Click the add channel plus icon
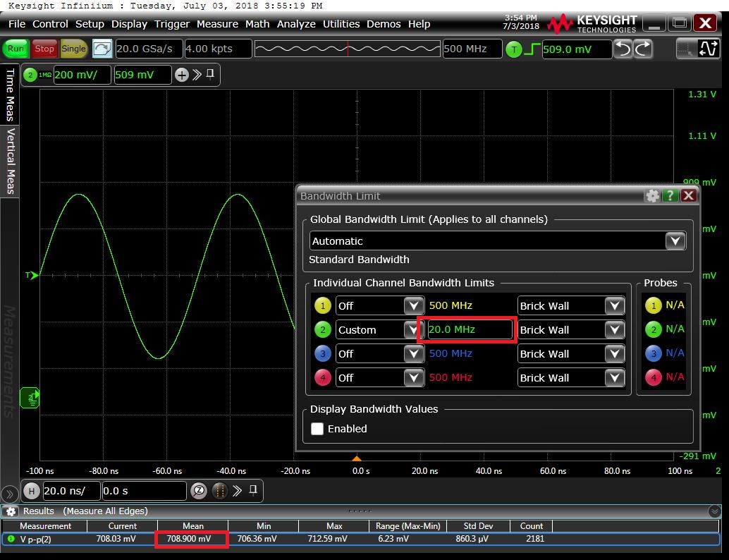The width and height of the screenshot is (729, 560). pos(181,75)
